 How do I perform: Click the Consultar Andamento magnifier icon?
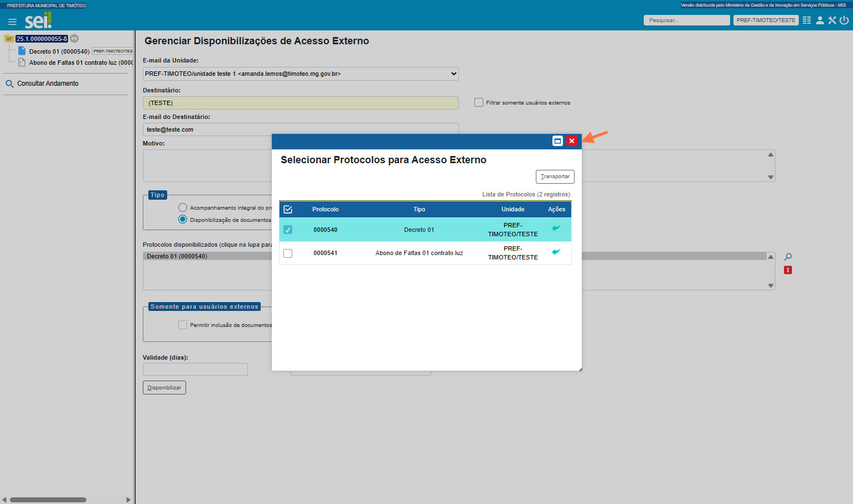tap(9, 84)
